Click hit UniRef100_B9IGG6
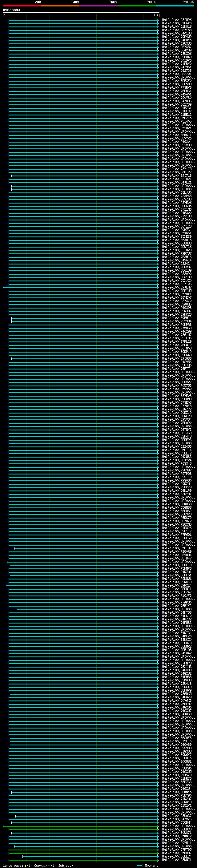Screen dimensions: 197x868 176,359
